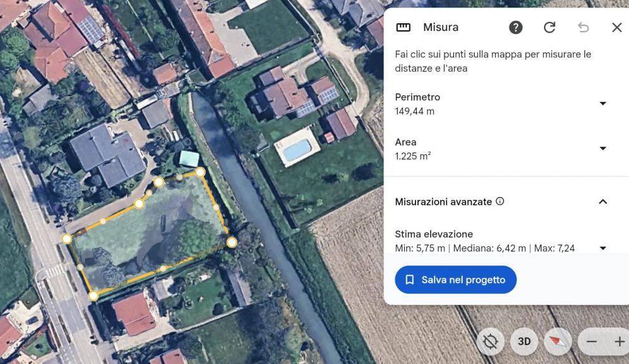This screenshot has height=364, width=629.
Task: Click Salva nel progetto button
Action: click(456, 280)
